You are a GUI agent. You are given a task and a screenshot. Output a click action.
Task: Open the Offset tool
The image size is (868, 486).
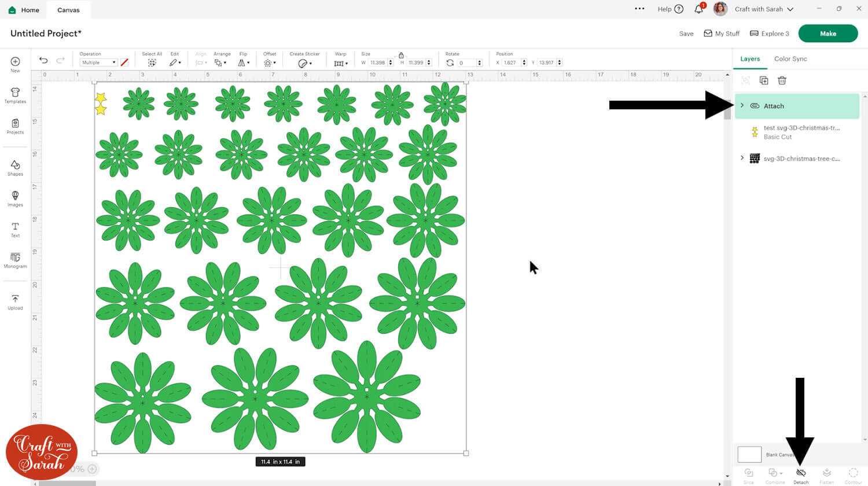(269, 62)
